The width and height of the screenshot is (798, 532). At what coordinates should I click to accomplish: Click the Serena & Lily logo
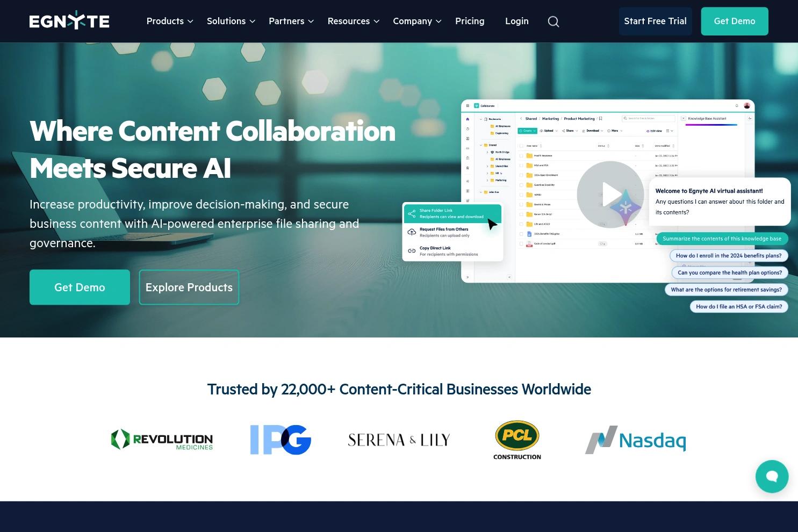tap(399, 440)
